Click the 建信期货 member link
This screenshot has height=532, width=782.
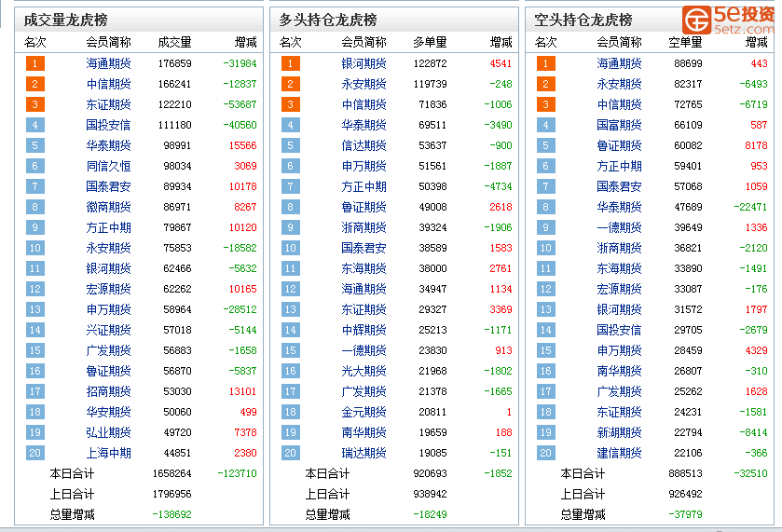619,453
